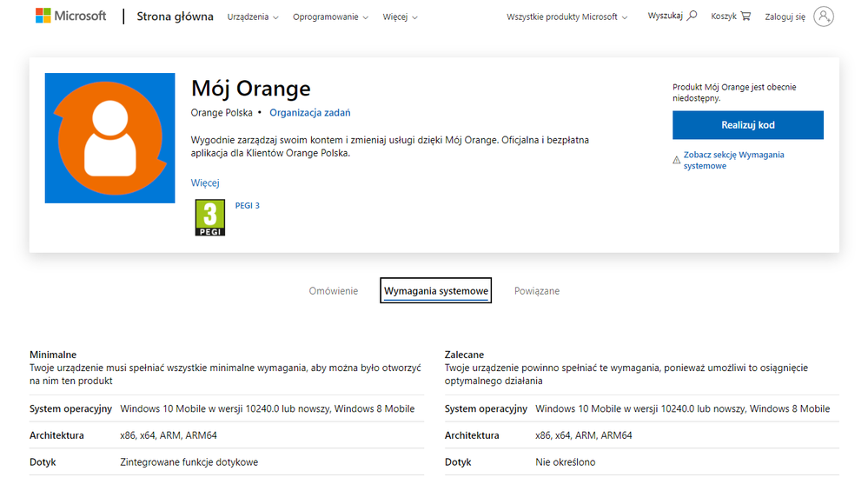
Task: Follow Zobacz sekcję Wymagania systemowe link
Action: pos(733,160)
